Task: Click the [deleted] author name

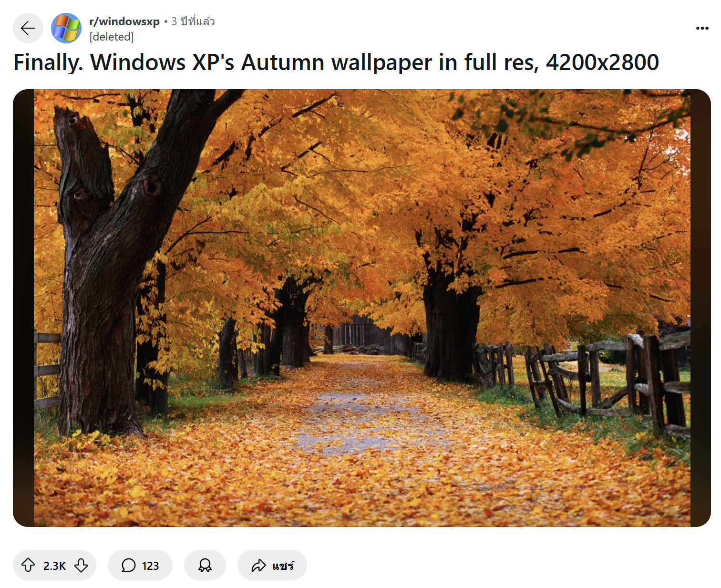Action: [x=112, y=37]
